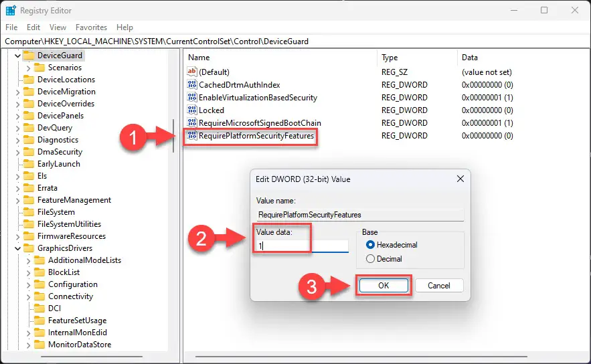Open the Help menu
The width and height of the screenshot is (591, 364).
coord(124,27)
